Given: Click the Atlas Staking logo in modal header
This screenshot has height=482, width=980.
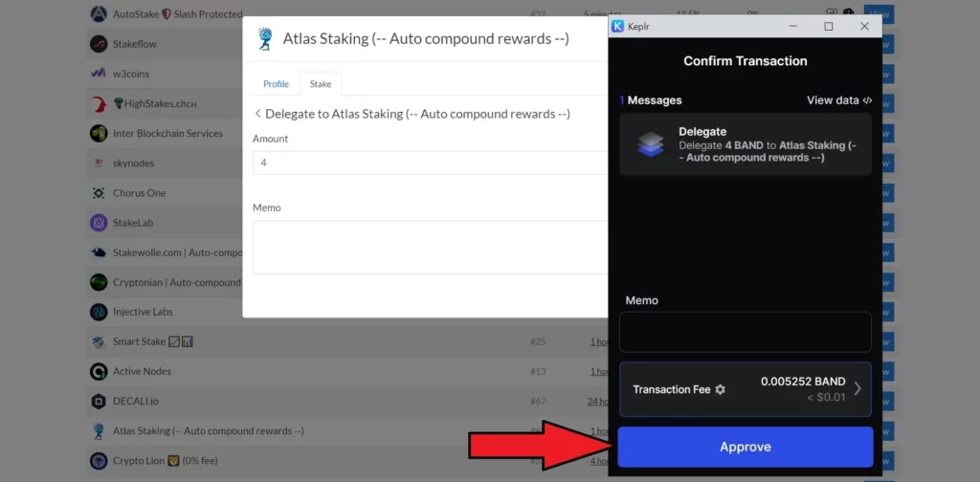Looking at the screenshot, I should 264,39.
